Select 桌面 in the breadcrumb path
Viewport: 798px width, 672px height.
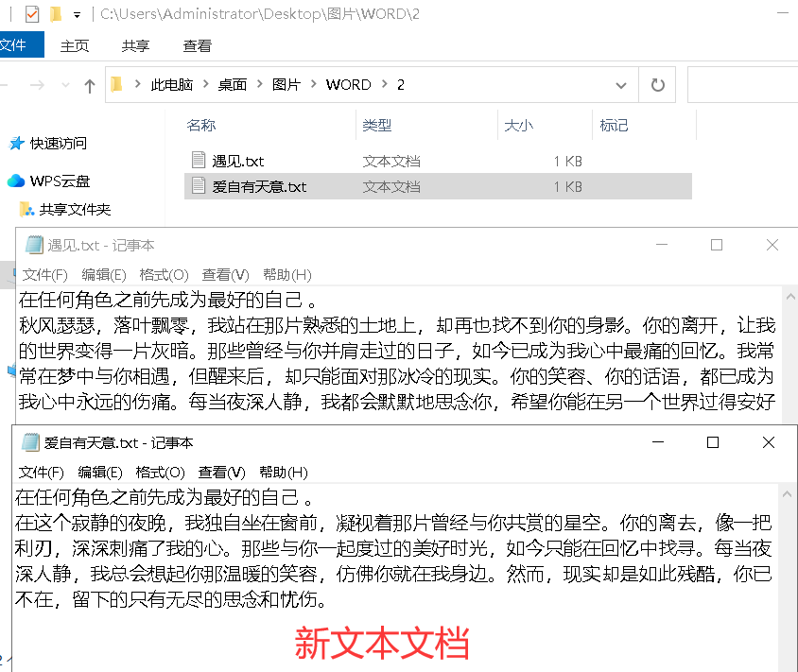coord(232,84)
